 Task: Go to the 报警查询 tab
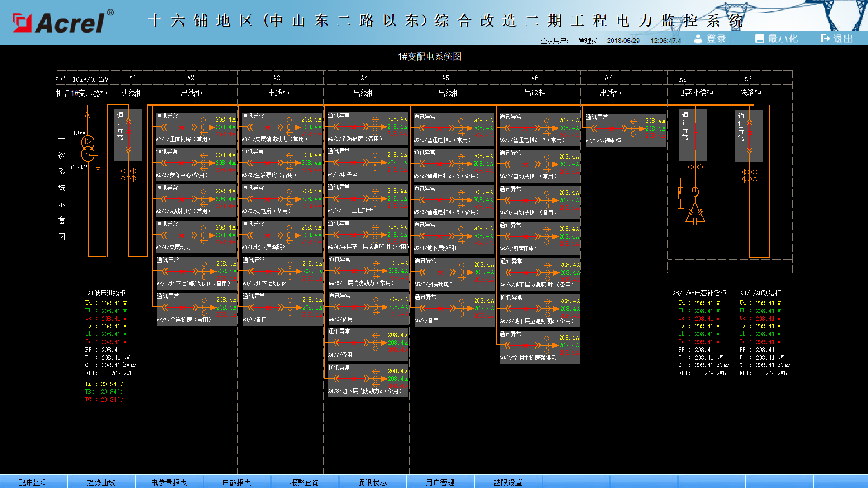pyautogui.click(x=304, y=482)
